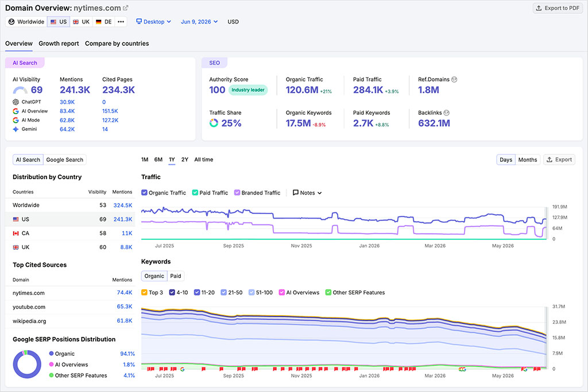Click the Backlinks info icon
Screen dimensions: 588x392
[446, 113]
